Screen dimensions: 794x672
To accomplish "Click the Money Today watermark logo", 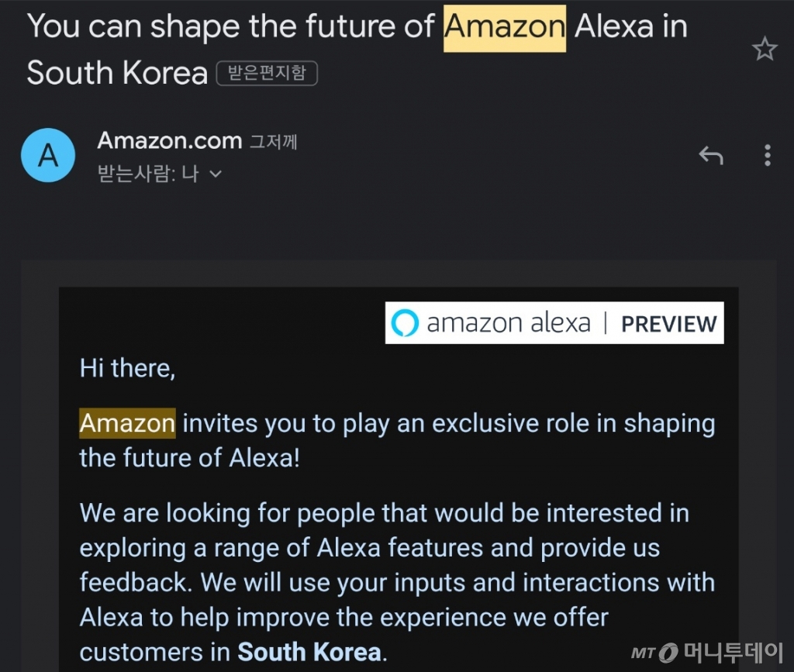I will point(710,651).
